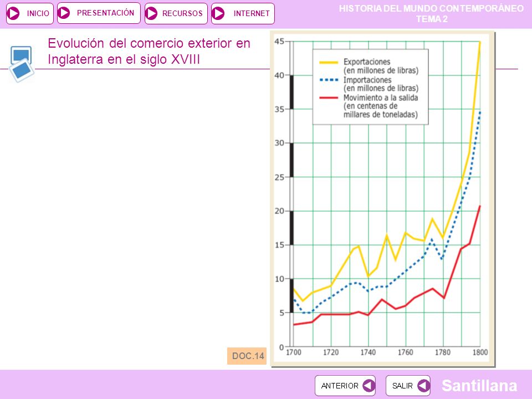
Task: Click the play arrow icon beside PRESENTACIÓN
Action: 64,13
